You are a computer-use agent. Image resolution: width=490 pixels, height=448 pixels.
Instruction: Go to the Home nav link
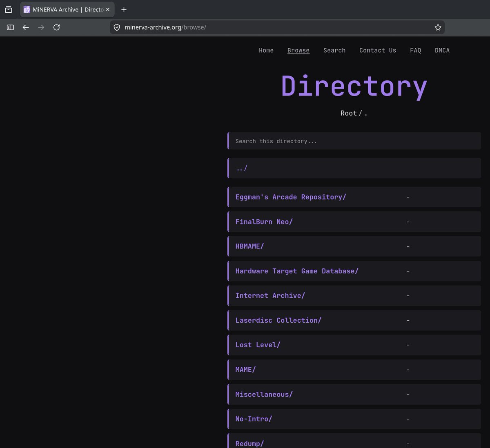click(266, 50)
